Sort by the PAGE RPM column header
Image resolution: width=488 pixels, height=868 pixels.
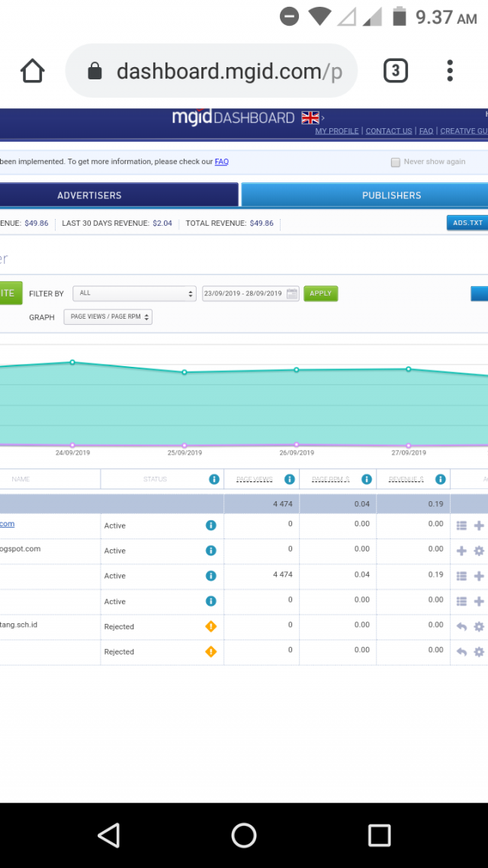tap(331, 480)
